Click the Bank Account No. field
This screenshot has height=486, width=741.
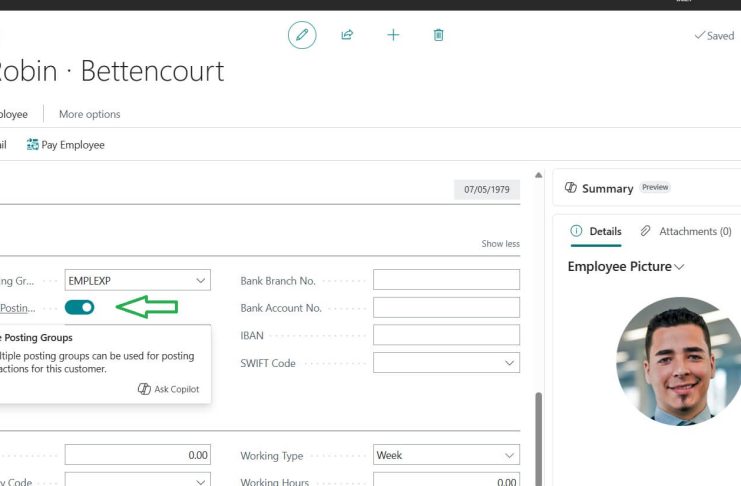pos(446,307)
